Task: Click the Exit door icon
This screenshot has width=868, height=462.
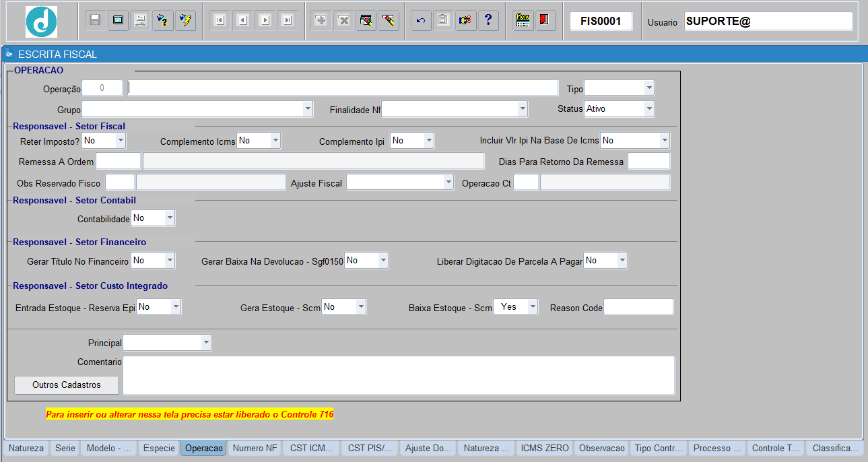Action: tap(545, 20)
